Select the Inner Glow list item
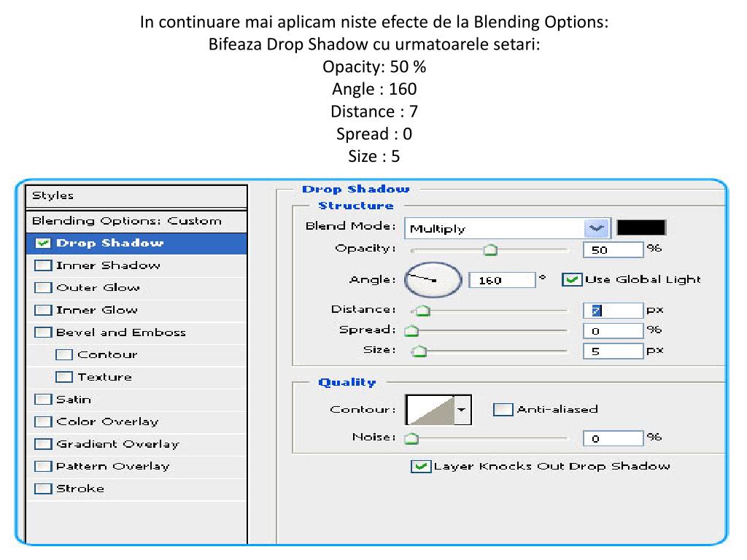Image resolution: width=747 pixels, height=560 pixels. point(136,311)
